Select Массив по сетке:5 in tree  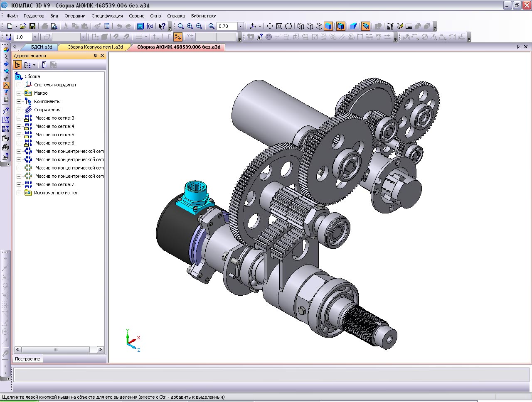coord(54,135)
